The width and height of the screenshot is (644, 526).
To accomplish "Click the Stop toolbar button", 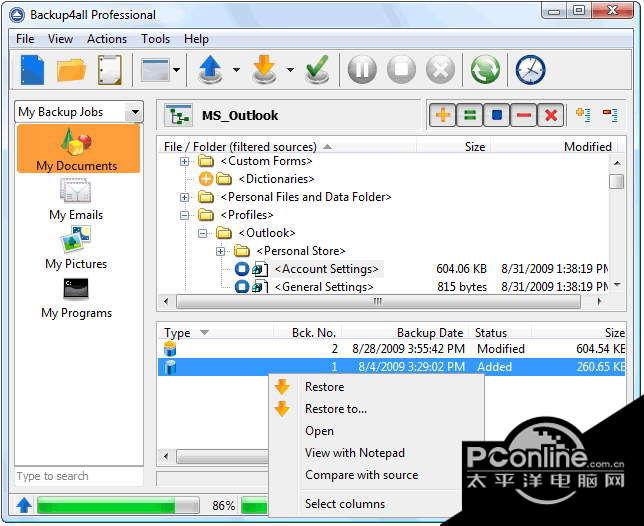I will pos(401,70).
